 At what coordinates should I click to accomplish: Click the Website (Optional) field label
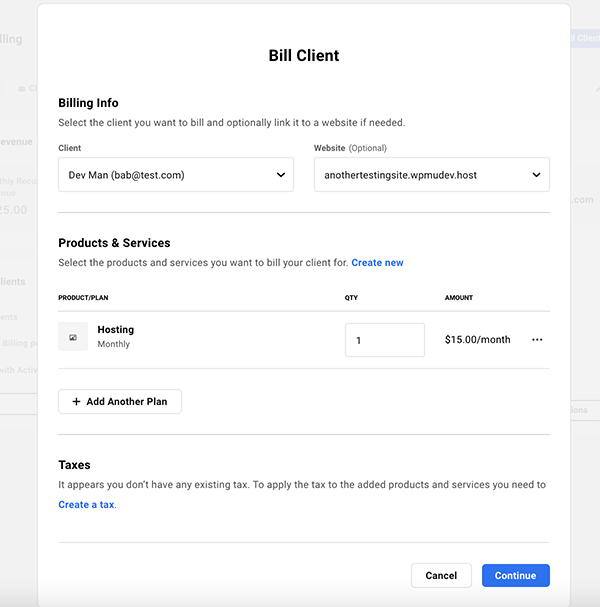348,148
